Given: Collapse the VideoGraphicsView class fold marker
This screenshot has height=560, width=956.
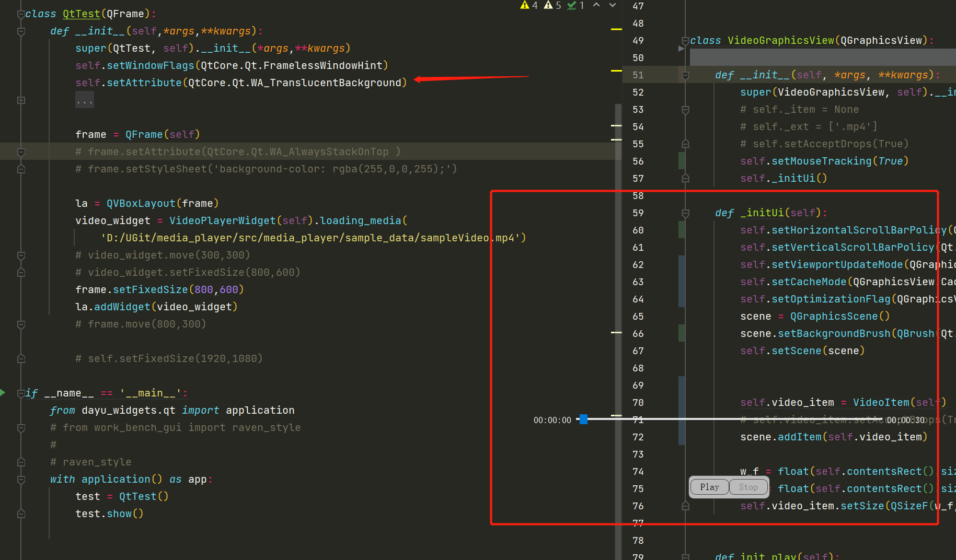Looking at the screenshot, I should [685, 41].
